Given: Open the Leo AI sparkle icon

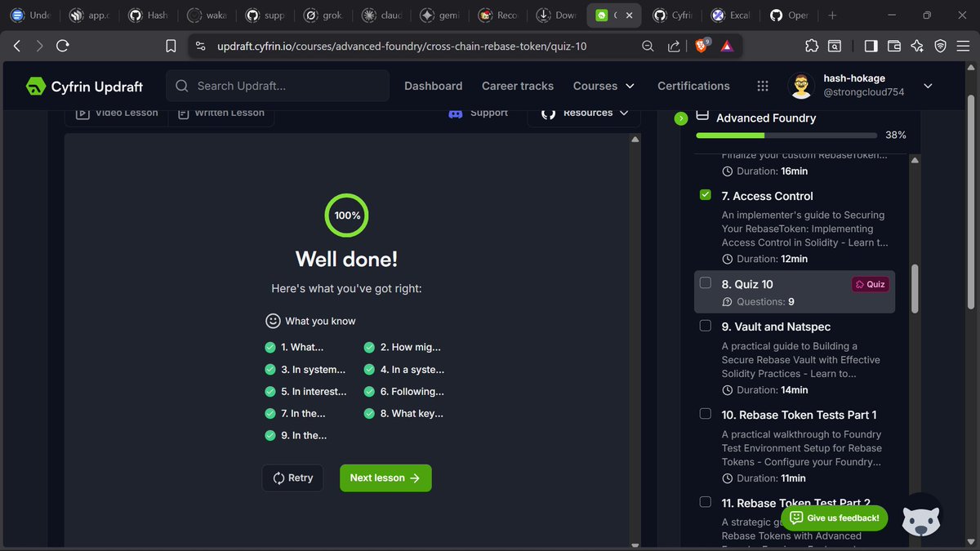Looking at the screenshot, I should point(917,47).
